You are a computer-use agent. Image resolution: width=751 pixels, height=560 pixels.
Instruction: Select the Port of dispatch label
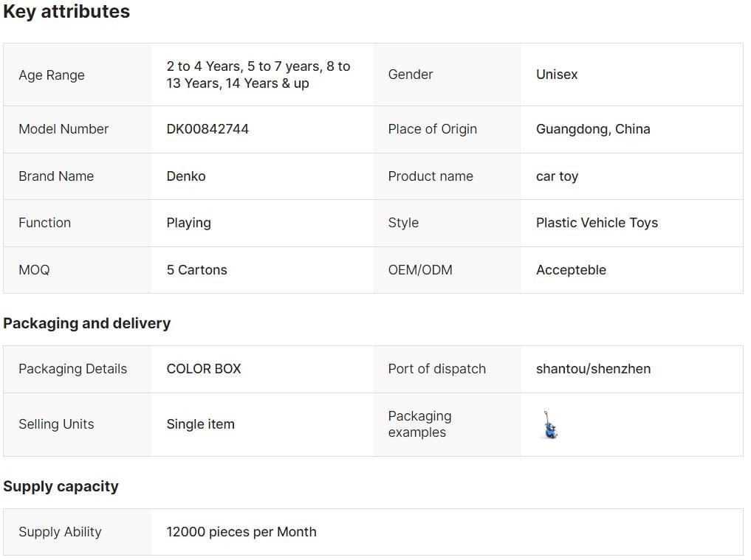click(436, 369)
